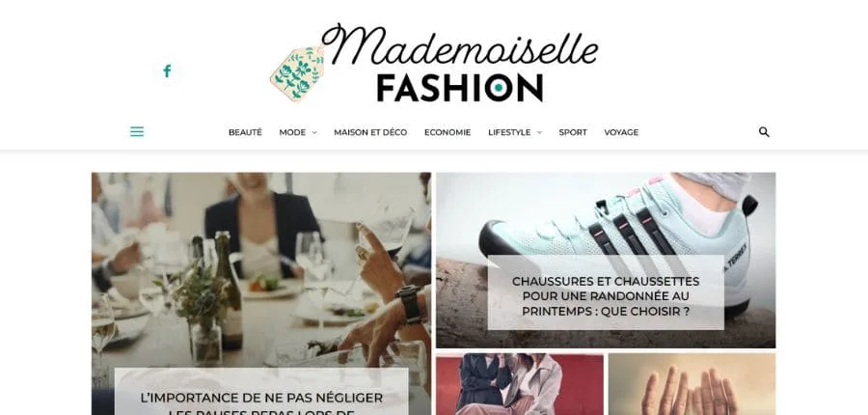Open the Voyage category

click(621, 132)
